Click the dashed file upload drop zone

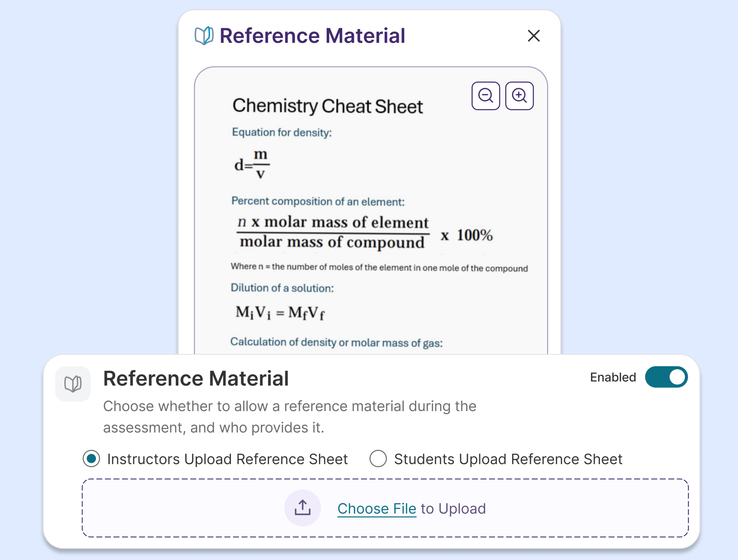[385, 508]
